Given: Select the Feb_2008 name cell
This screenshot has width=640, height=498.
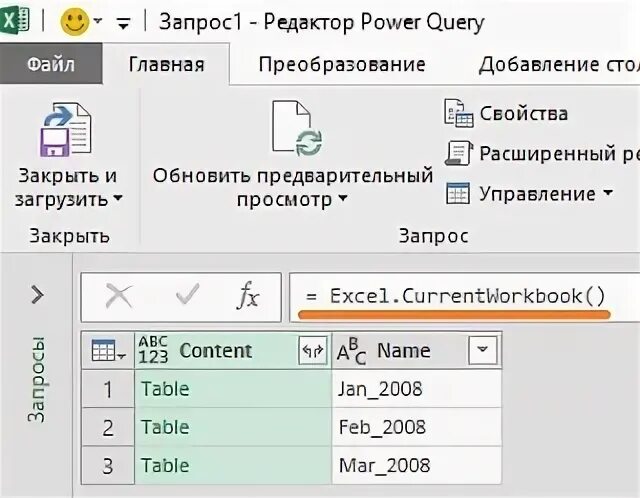Looking at the screenshot, I should pyautogui.click(x=417, y=427).
